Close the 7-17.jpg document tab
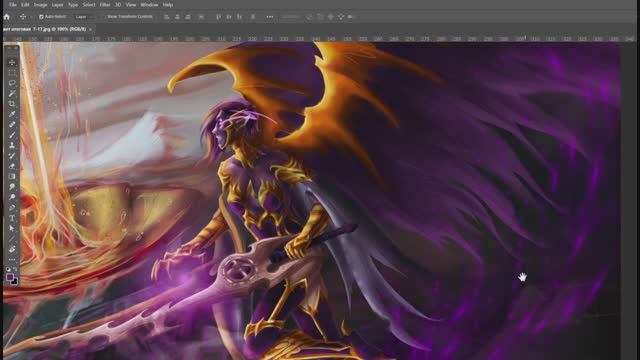The image size is (640, 360). pos(90,29)
